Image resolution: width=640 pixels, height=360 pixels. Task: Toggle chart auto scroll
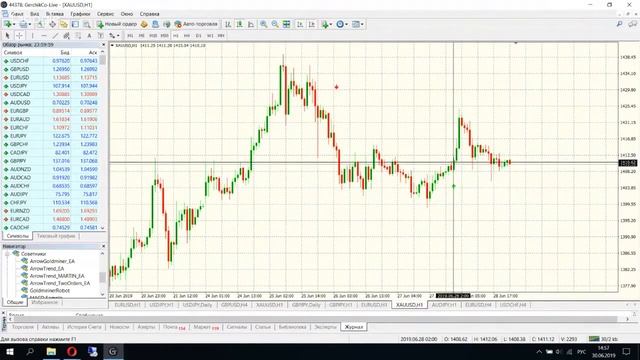coord(300,24)
